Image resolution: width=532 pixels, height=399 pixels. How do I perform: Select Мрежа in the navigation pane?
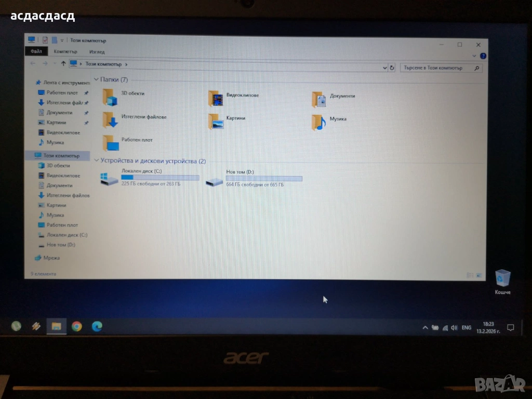point(51,258)
